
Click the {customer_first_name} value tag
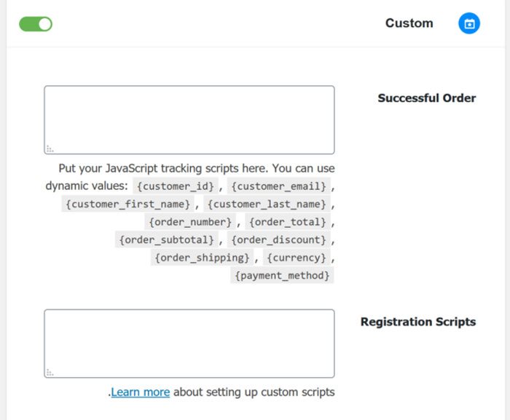coord(127,204)
